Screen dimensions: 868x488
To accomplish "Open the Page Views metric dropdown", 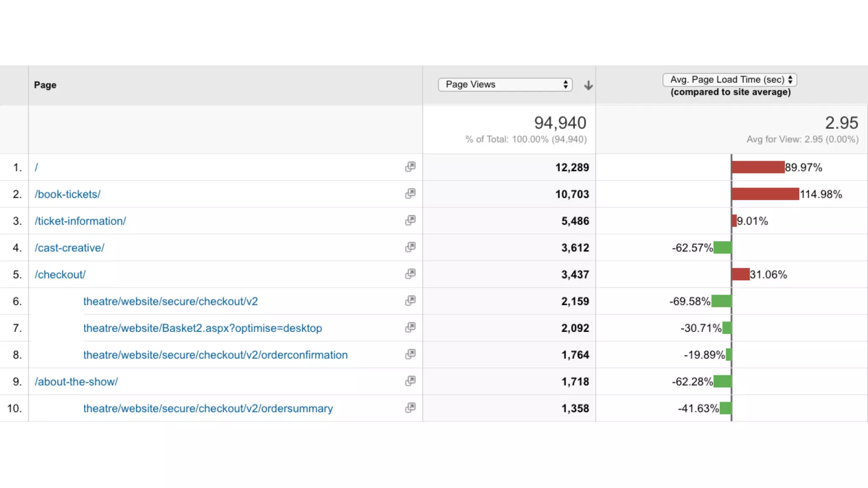I will click(505, 84).
